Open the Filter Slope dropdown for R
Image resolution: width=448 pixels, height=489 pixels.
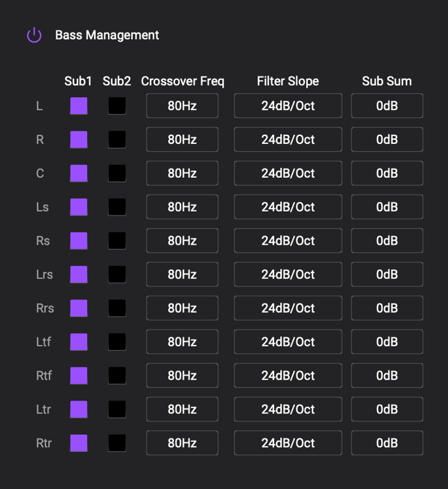pos(288,139)
